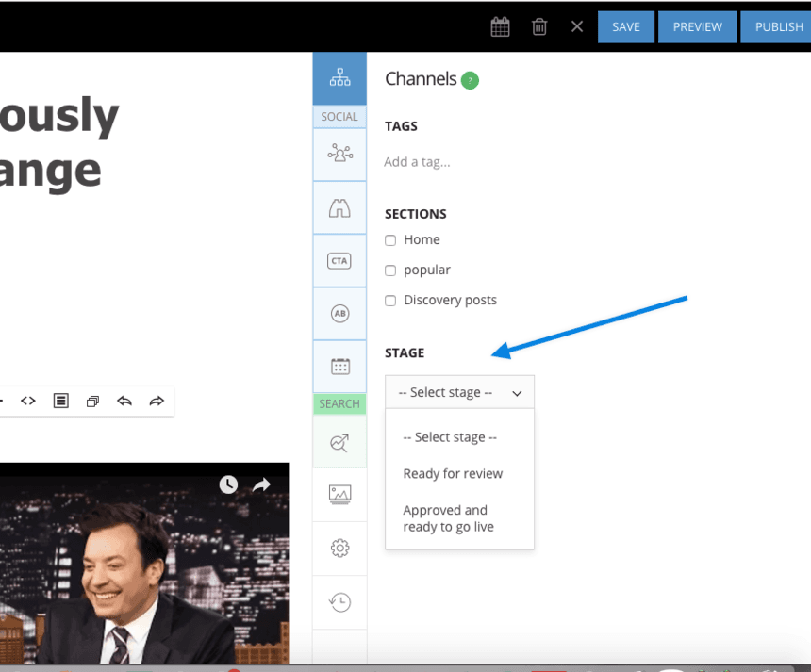Open the settings gear sidebar icon
Screen dimensions: 811x672
[339, 549]
